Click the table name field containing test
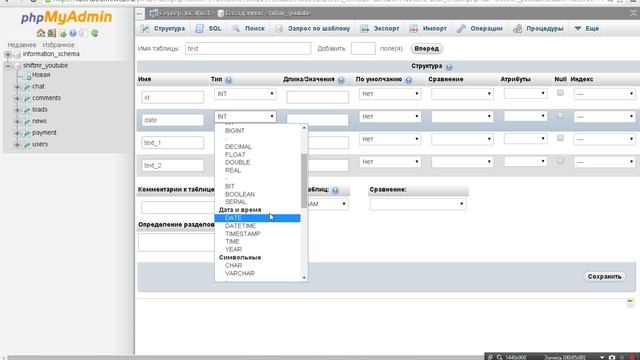640x360 pixels. [248, 49]
